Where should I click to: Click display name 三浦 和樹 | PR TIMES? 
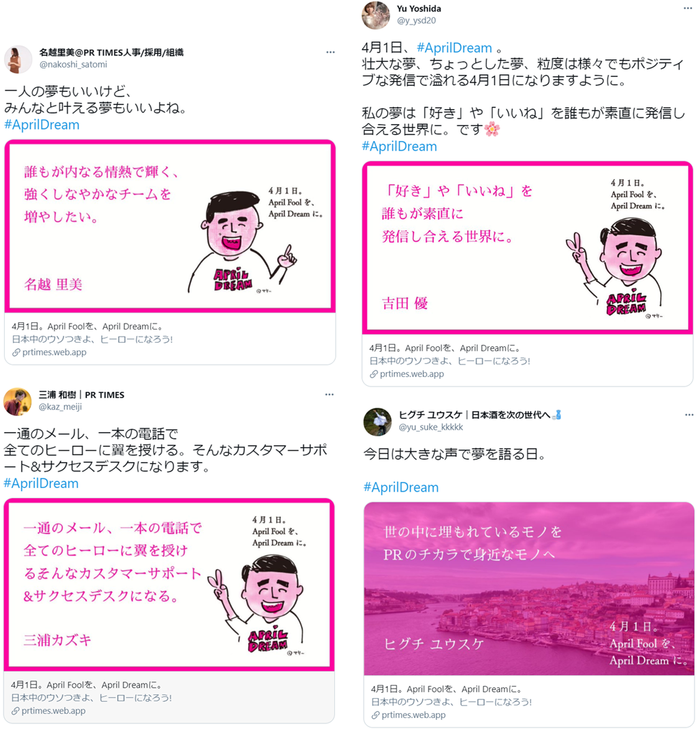[x=82, y=395]
